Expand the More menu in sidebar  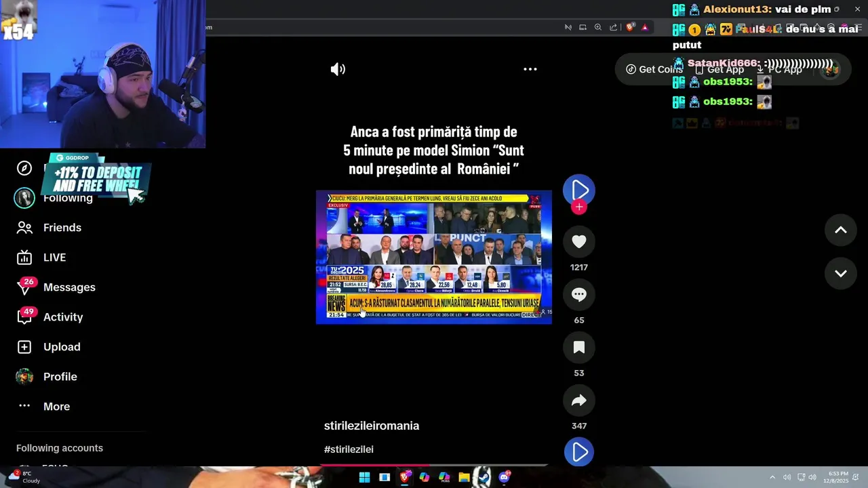point(56,407)
